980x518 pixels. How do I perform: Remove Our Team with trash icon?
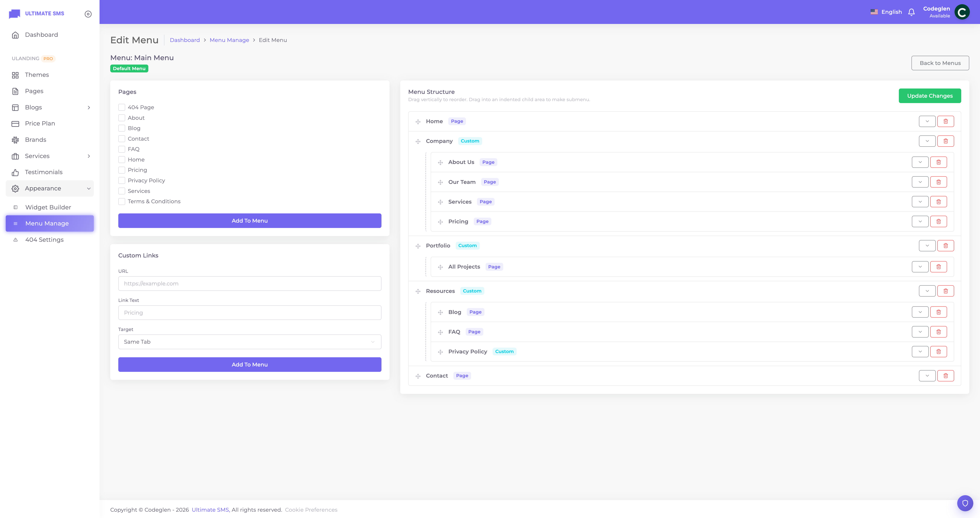coord(938,182)
